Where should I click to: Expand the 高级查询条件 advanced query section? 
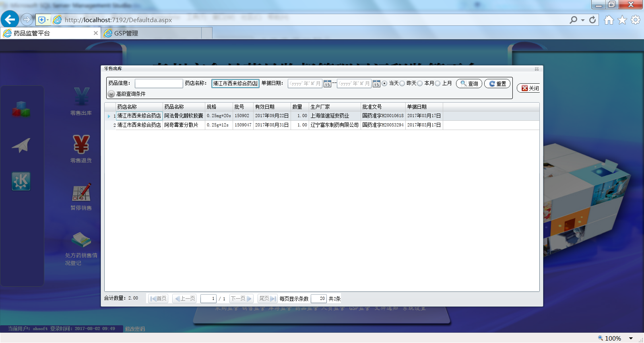click(x=111, y=94)
